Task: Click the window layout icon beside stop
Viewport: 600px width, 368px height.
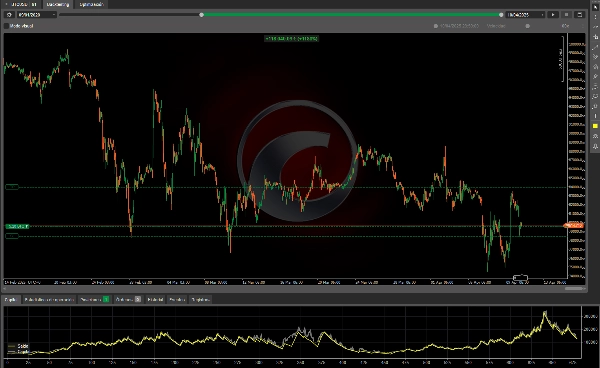Action: (x=579, y=15)
